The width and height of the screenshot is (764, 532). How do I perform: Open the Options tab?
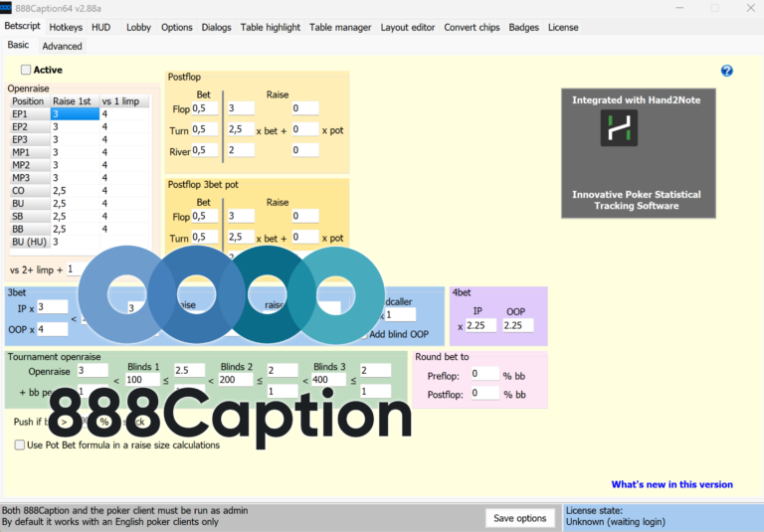(x=177, y=27)
